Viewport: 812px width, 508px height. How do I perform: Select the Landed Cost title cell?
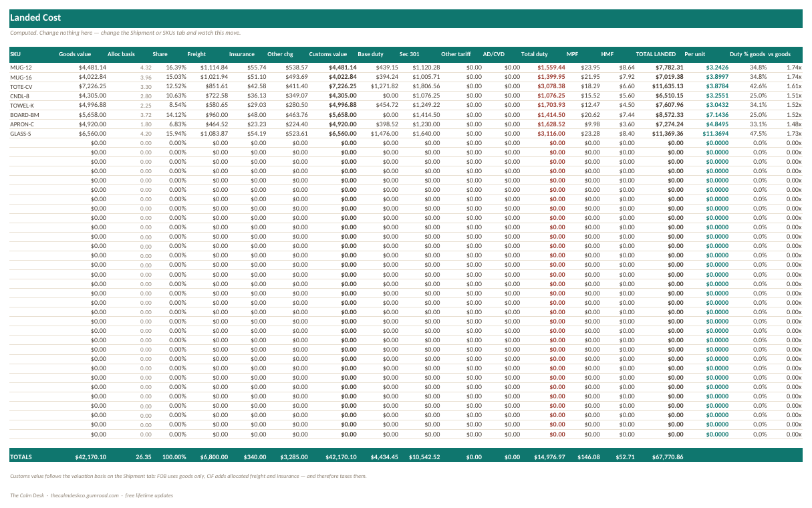tap(35, 18)
